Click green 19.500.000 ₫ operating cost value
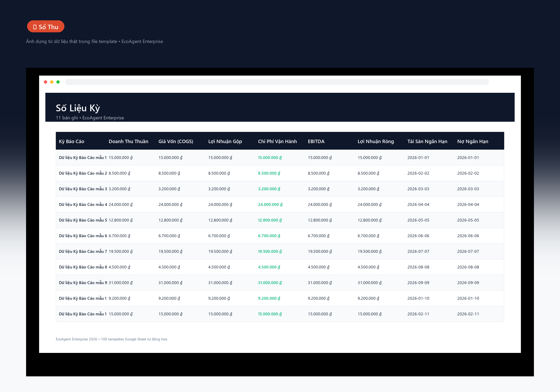This screenshot has height=392, width=560. pos(270,252)
